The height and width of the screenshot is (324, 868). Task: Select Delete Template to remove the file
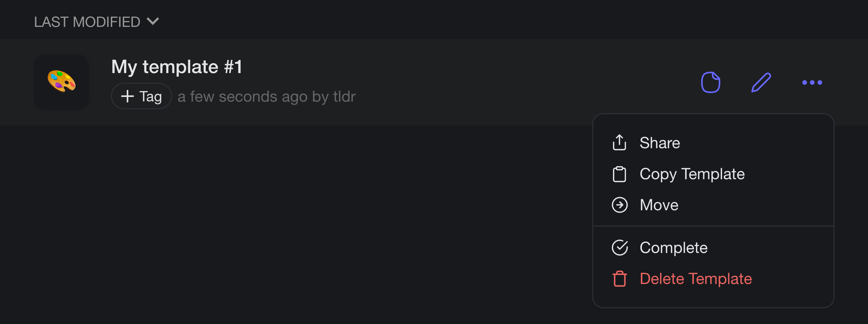pyautogui.click(x=696, y=279)
